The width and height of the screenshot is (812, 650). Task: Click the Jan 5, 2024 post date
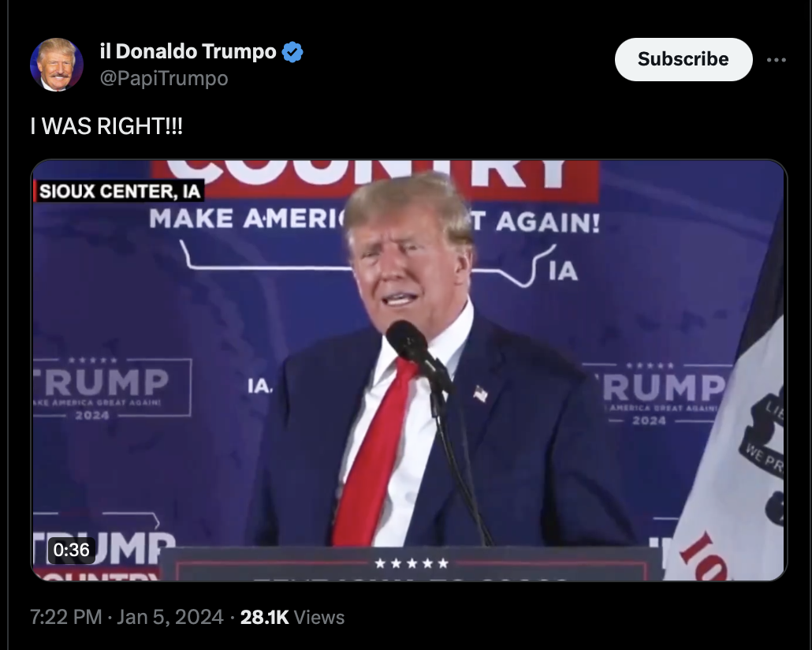(169, 617)
